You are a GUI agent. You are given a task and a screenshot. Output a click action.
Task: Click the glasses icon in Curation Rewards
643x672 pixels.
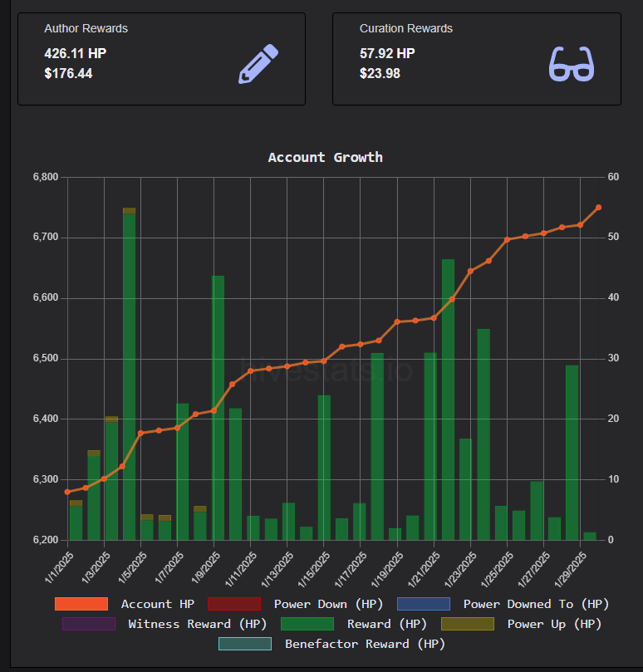click(572, 64)
